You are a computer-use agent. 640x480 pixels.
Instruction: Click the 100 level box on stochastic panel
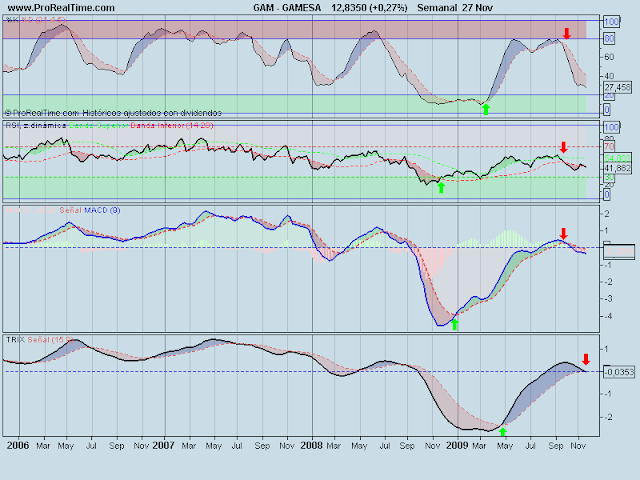(x=611, y=22)
